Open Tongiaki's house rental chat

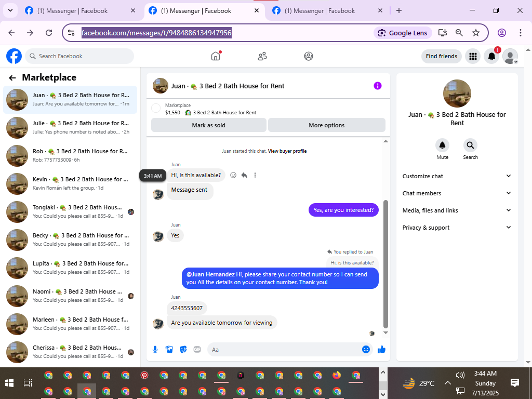click(x=70, y=212)
